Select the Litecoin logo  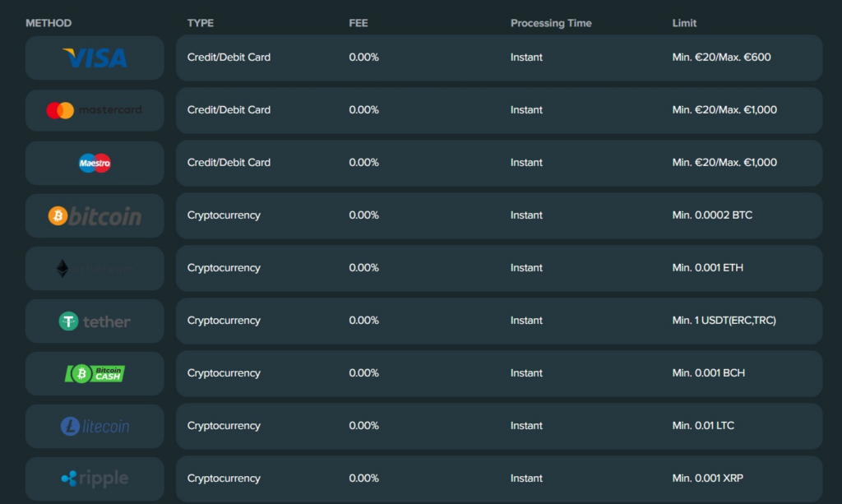(95, 426)
